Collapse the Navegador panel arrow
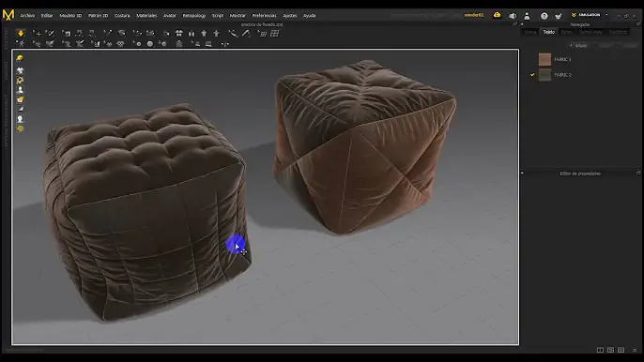 pos(522,24)
